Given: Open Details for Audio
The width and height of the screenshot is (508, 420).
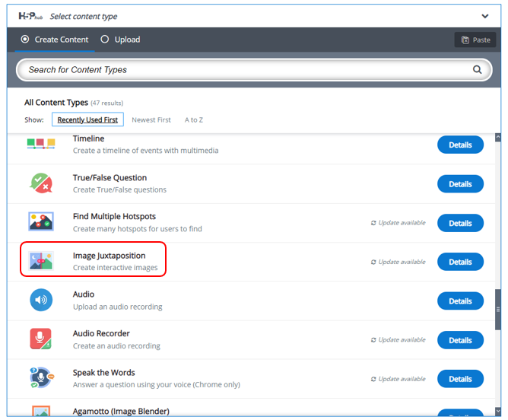Looking at the screenshot, I should point(460,301).
